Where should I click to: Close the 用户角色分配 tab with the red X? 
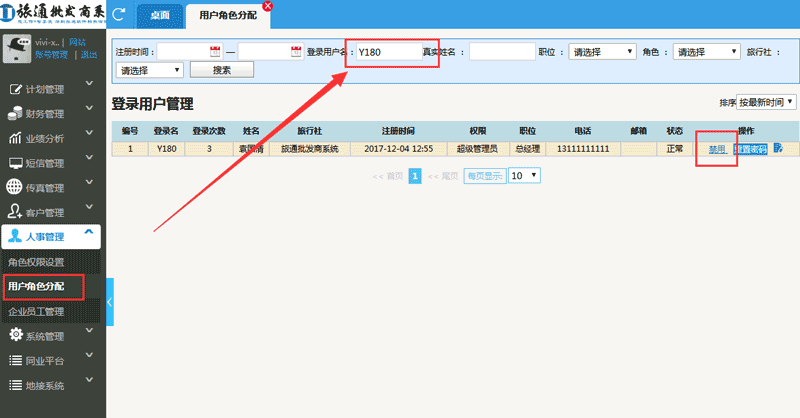pos(266,7)
